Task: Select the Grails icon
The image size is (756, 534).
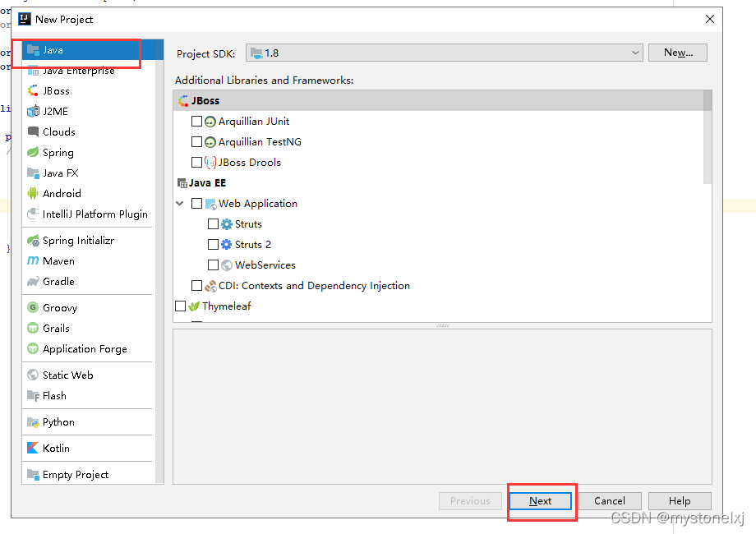Action: coord(33,328)
